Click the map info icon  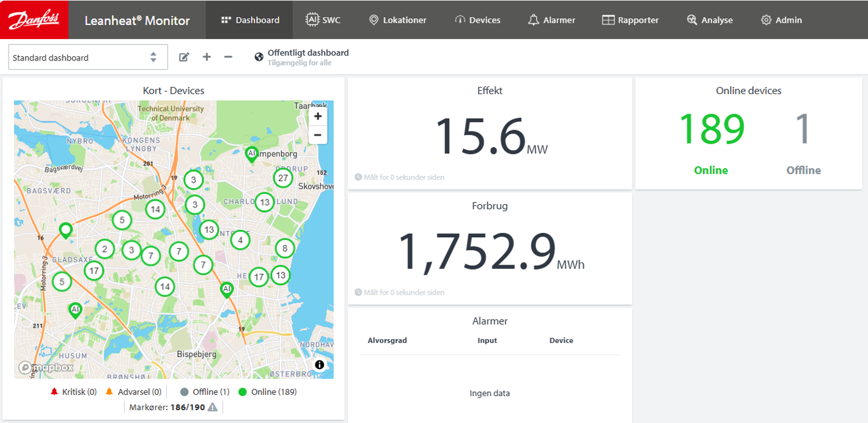(319, 365)
